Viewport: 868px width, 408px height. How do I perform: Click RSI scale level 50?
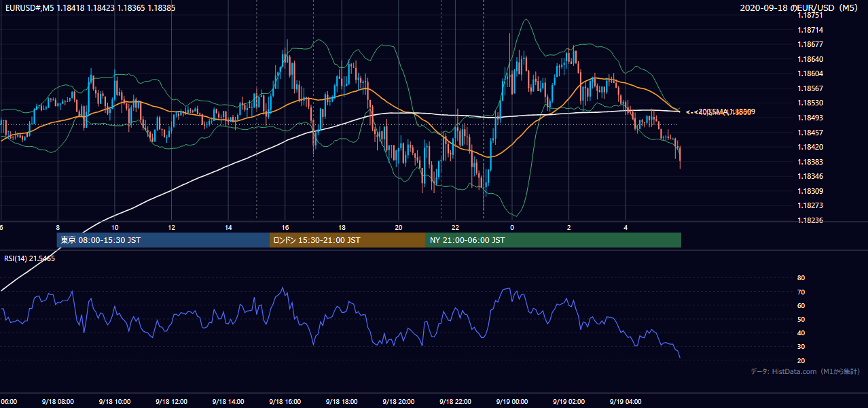[x=801, y=319]
